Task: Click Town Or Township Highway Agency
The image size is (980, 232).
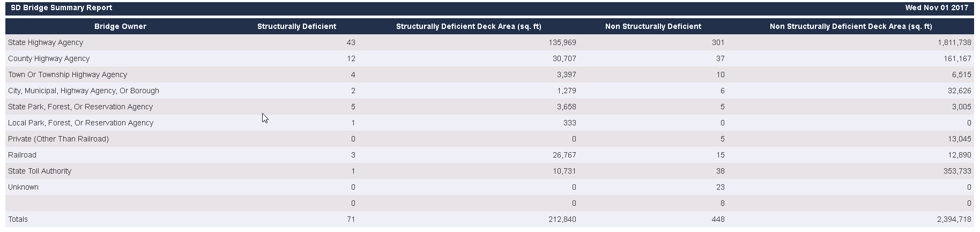Action: (x=68, y=74)
